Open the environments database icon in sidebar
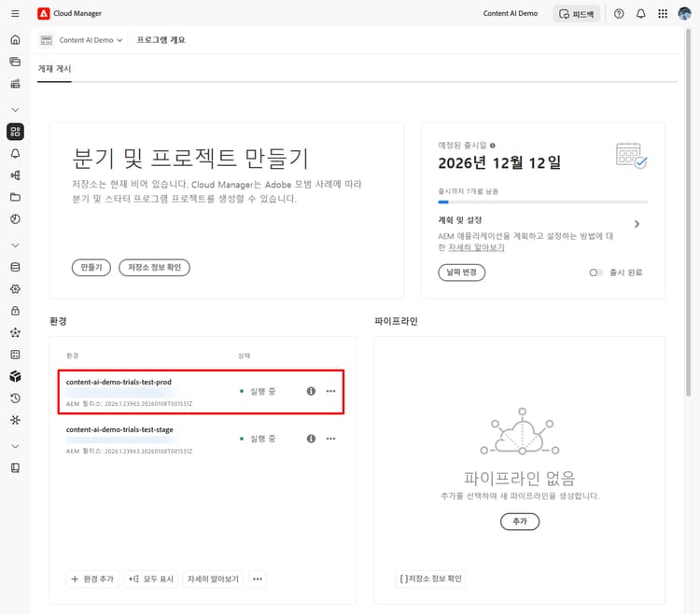Image resolution: width=700 pixels, height=614 pixels. pyautogui.click(x=15, y=267)
